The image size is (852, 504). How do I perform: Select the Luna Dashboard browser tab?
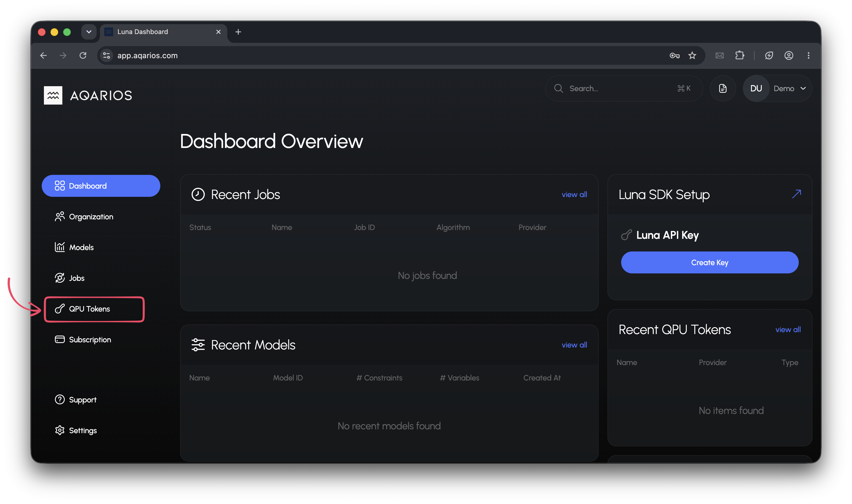164,32
